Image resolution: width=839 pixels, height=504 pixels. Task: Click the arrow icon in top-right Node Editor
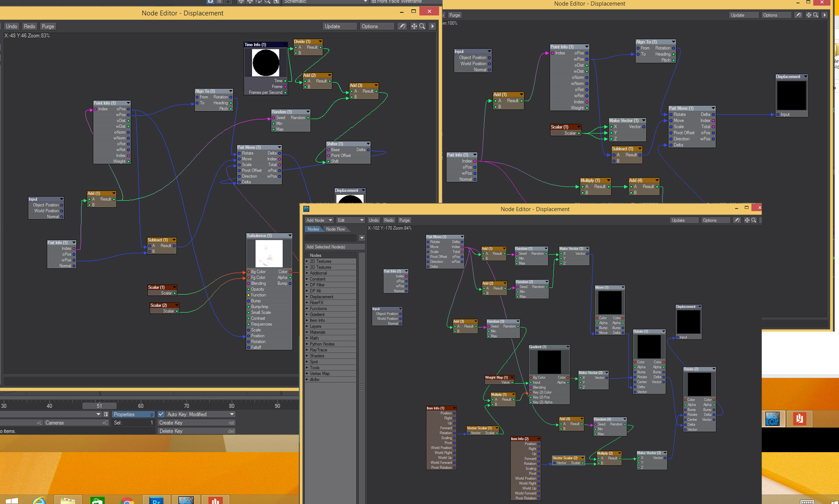tap(825, 15)
